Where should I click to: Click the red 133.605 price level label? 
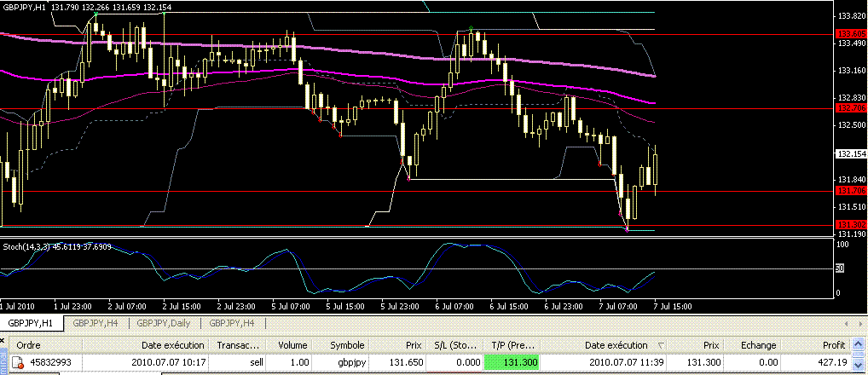click(849, 34)
